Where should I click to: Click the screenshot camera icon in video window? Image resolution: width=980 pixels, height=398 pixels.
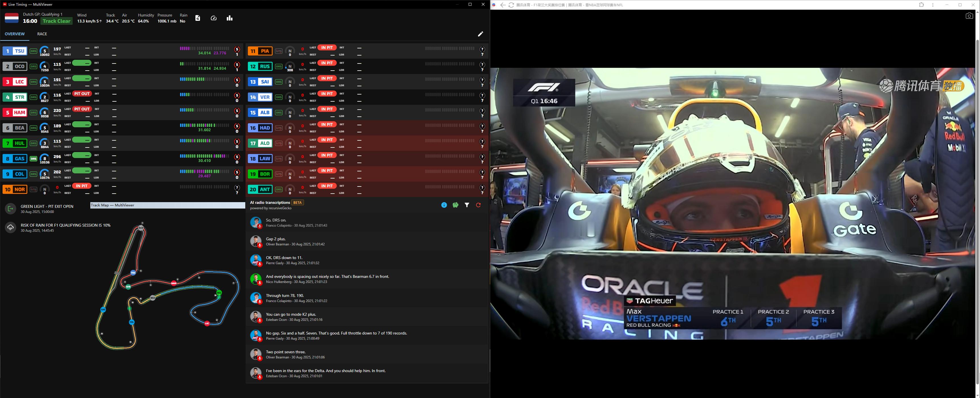969,16
